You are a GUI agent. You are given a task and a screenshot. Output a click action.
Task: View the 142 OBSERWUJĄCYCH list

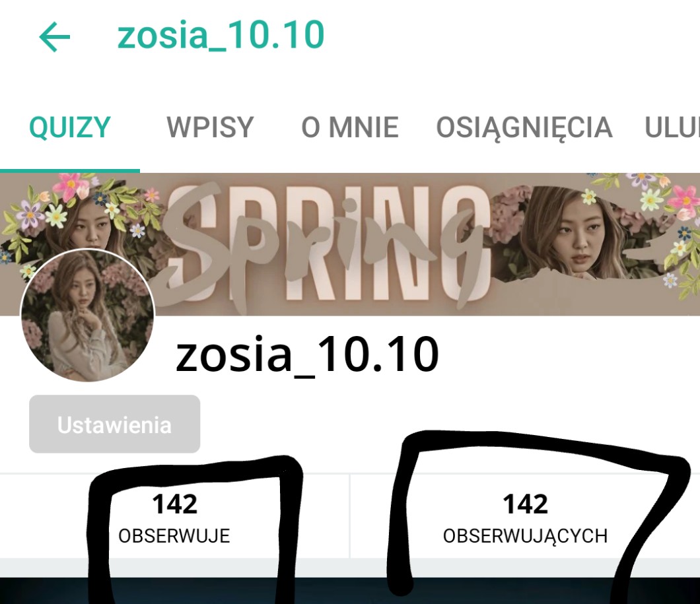(525, 516)
